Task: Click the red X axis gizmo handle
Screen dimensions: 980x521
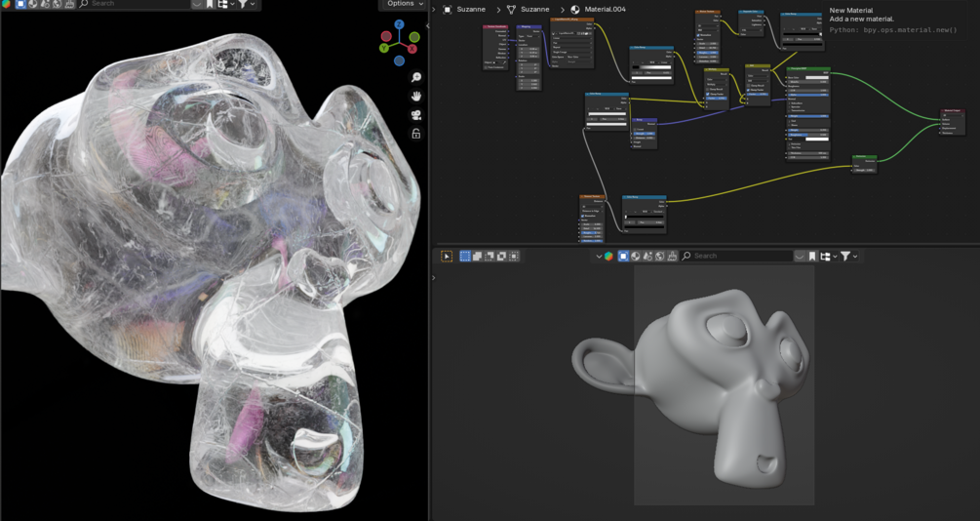Action: click(412, 49)
